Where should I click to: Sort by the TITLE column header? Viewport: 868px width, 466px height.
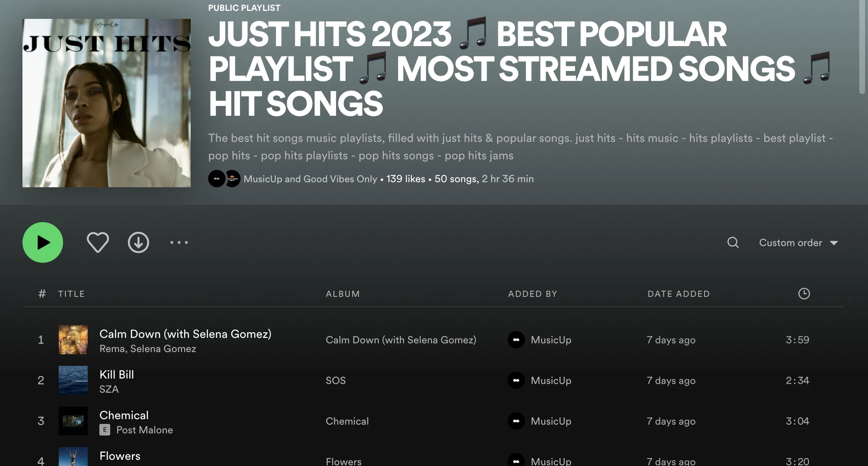pyautogui.click(x=71, y=294)
